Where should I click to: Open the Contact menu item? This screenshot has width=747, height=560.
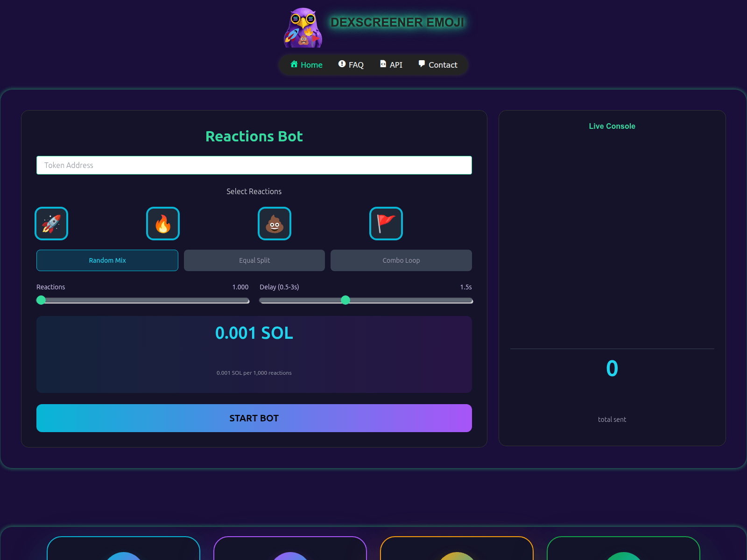coord(438,65)
